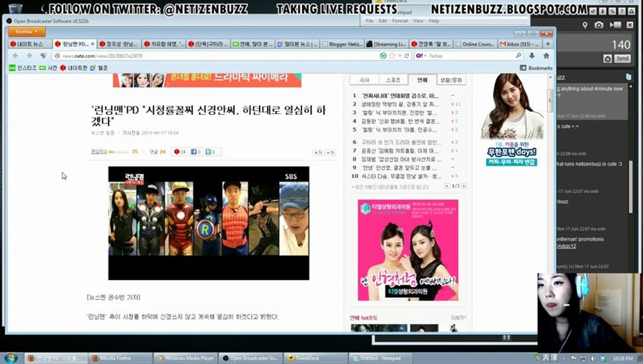Viewport: 643px width, 364px height.
Task: Go forward using browser forward arrow
Action: pyautogui.click(x=29, y=56)
